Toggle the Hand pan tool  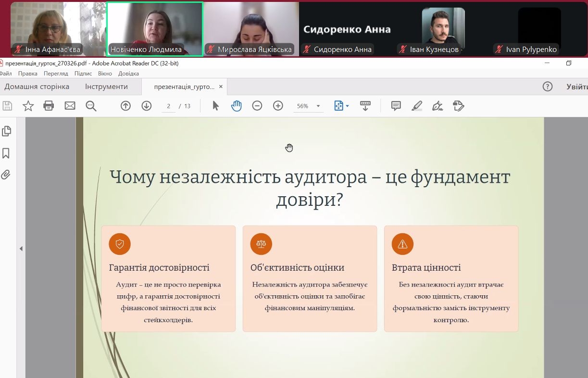[236, 106]
